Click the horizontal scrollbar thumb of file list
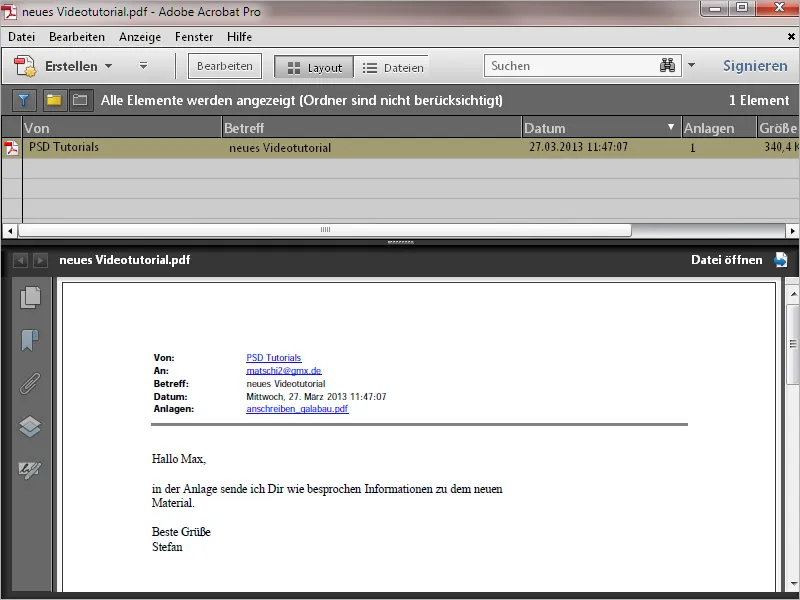This screenshot has width=800, height=600. point(325,230)
